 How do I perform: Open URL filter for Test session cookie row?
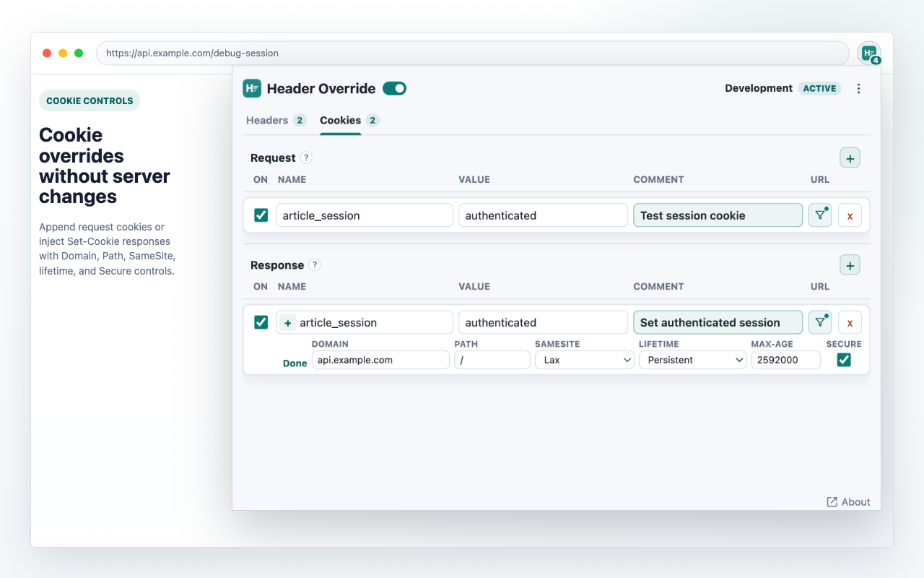(x=820, y=215)
